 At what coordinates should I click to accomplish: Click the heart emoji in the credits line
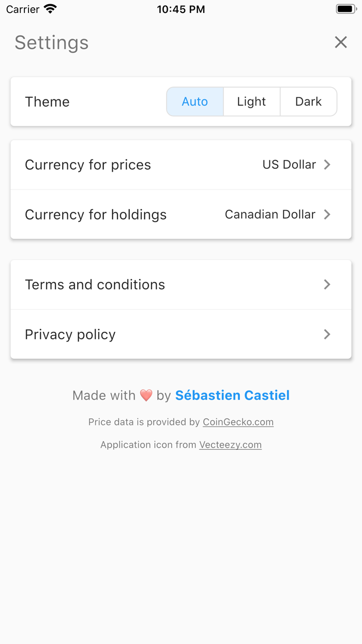[145, 395]
